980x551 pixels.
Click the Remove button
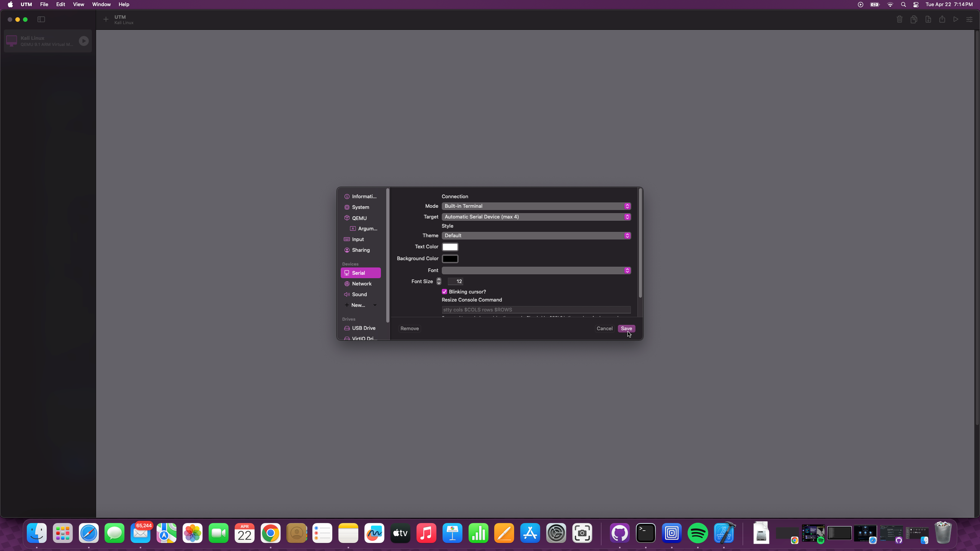(x=409, y=329)
